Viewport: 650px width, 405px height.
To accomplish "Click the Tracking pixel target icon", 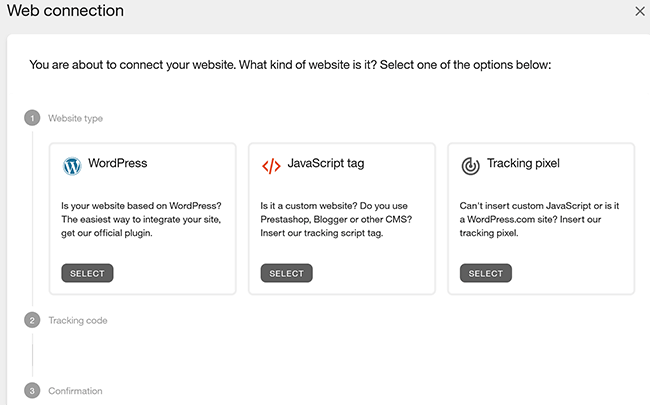I will click(x=470, y=166).
